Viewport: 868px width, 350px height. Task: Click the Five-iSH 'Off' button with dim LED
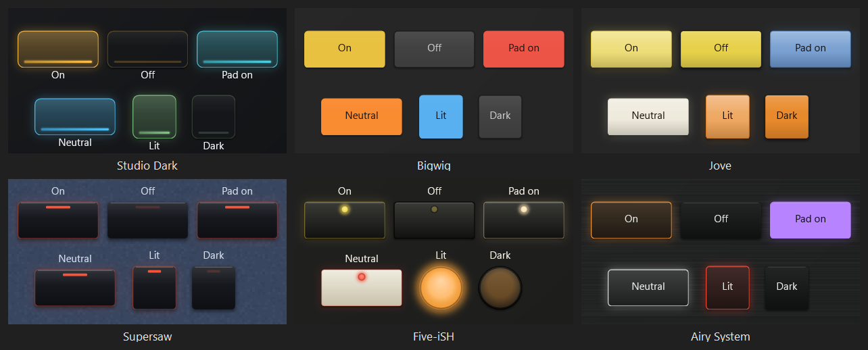pos(435,220)
